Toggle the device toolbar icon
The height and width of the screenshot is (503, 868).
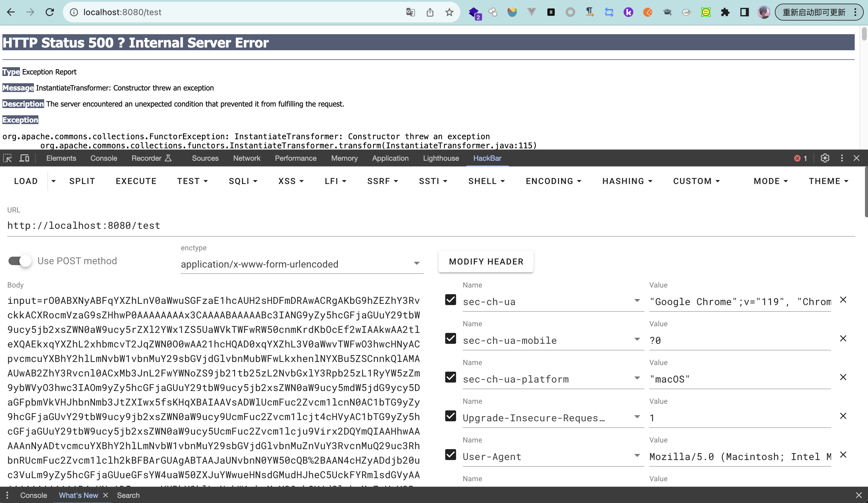point(24,158)
